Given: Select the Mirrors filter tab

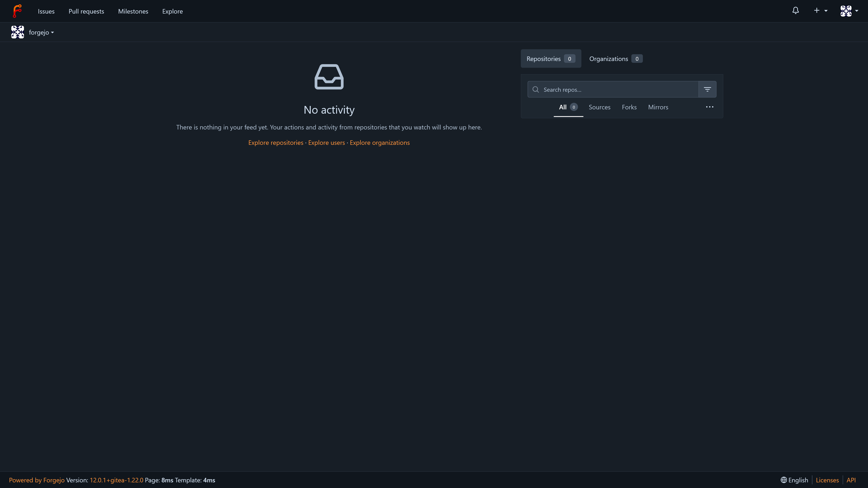Looking at the screenshot, I should tap(658, 107).
